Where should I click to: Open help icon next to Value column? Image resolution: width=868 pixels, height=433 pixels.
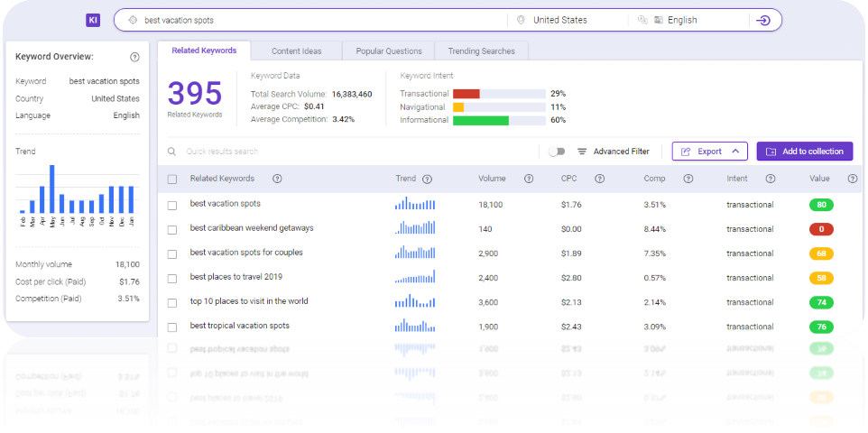(853, 179)
